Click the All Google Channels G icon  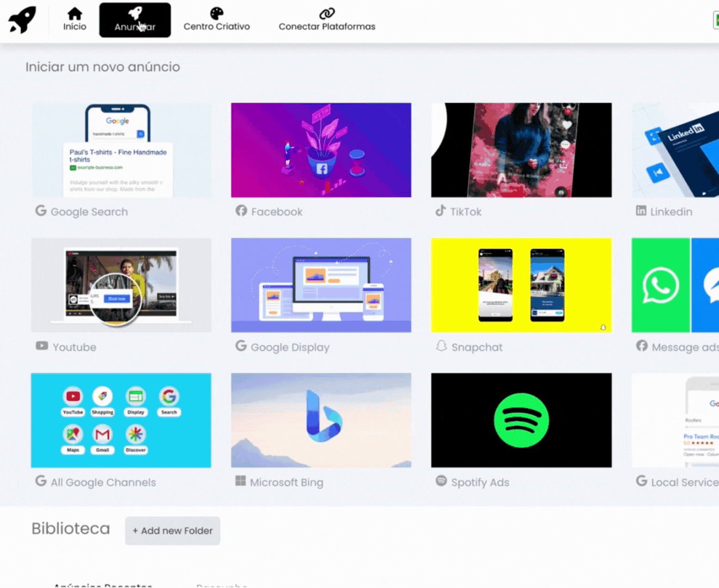(40, 482)
